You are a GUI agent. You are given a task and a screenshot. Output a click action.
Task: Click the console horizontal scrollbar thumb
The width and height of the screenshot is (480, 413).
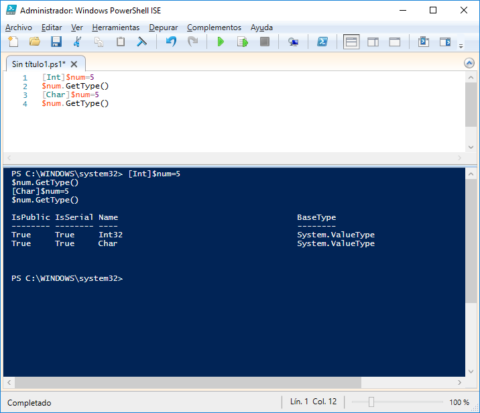(188, 382)
